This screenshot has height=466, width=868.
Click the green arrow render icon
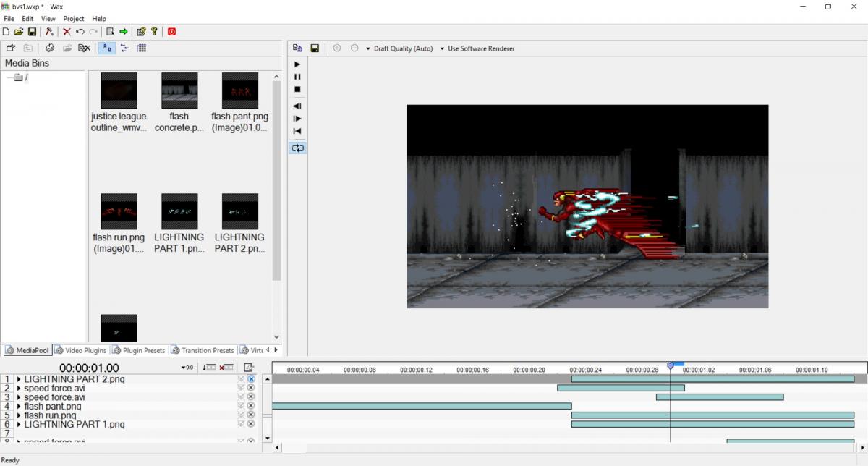pos(124,32)
